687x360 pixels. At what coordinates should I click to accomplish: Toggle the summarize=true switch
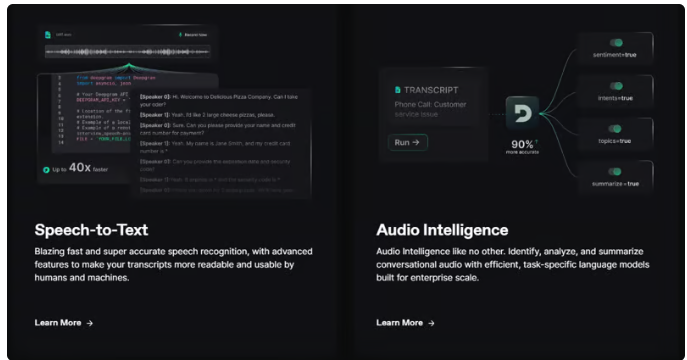pos(615,172)
